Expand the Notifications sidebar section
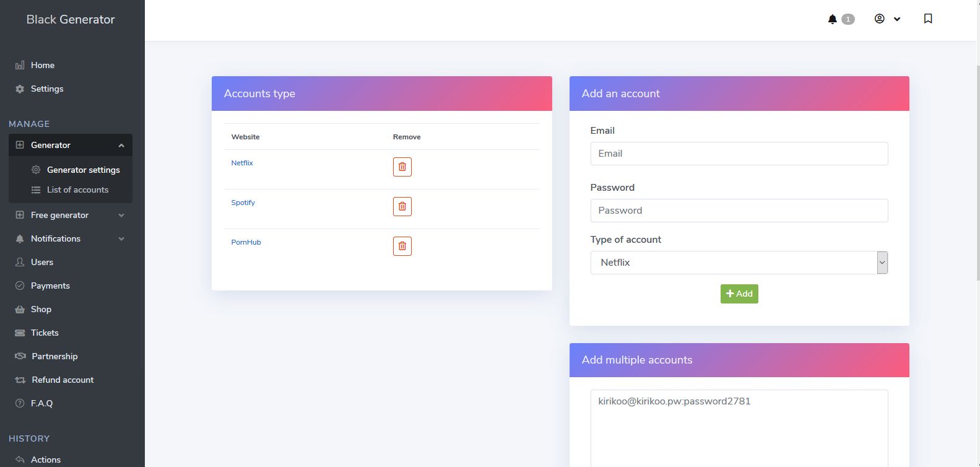The width and height of the screenshot is (980, 467). click(x=121, y=238)
